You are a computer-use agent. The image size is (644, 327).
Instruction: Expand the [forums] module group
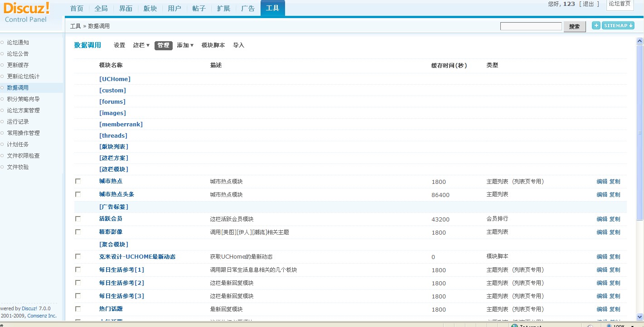(x=112, y=102)
